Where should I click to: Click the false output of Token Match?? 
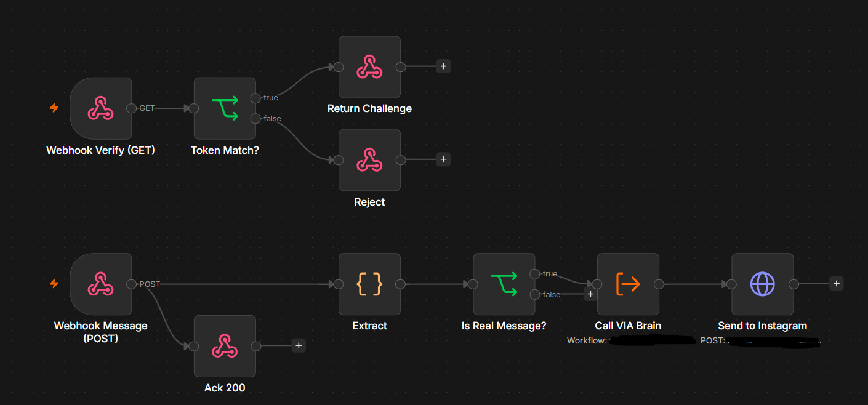(255, 119)
